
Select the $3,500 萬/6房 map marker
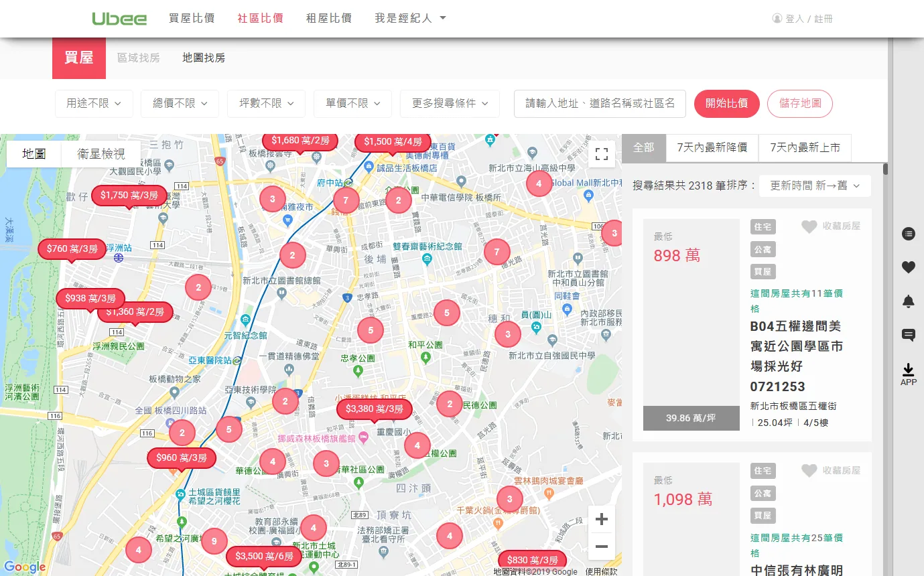click(264, 557)
